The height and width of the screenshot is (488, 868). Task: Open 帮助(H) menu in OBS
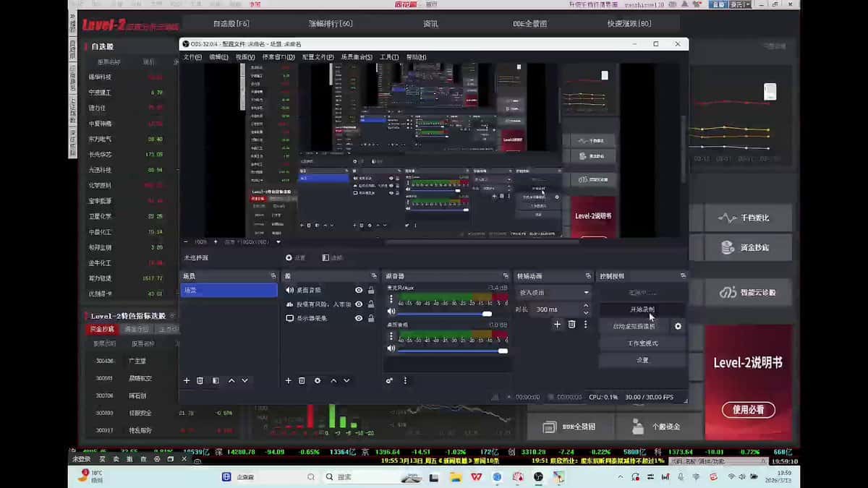416,56
